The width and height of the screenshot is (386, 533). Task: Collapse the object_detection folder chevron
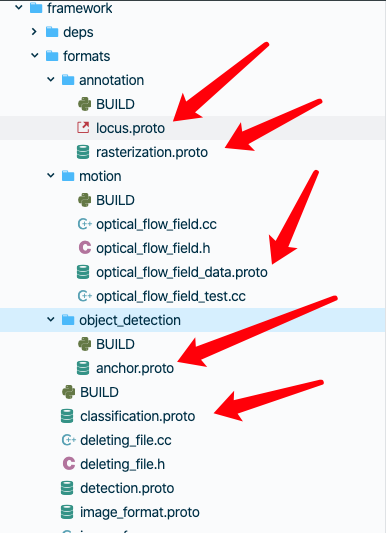pos(51,320)
